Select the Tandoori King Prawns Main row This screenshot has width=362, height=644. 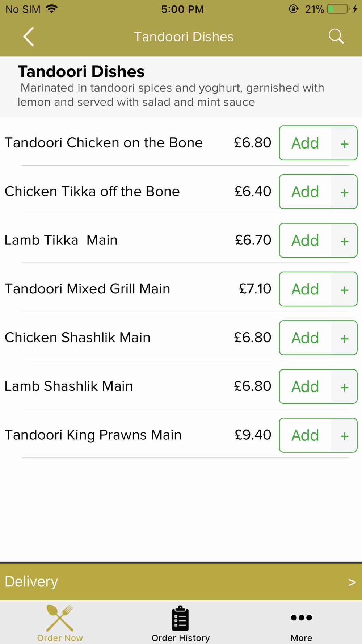point(181,435)
